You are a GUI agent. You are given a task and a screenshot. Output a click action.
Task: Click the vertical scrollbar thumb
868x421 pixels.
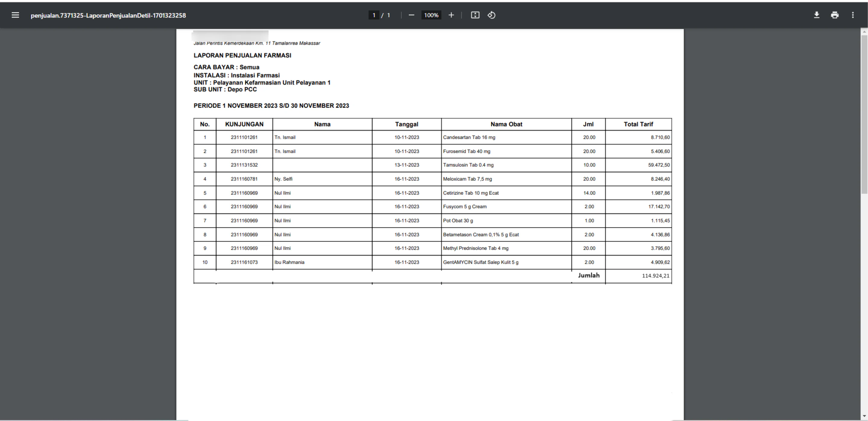tap(864, 114)
